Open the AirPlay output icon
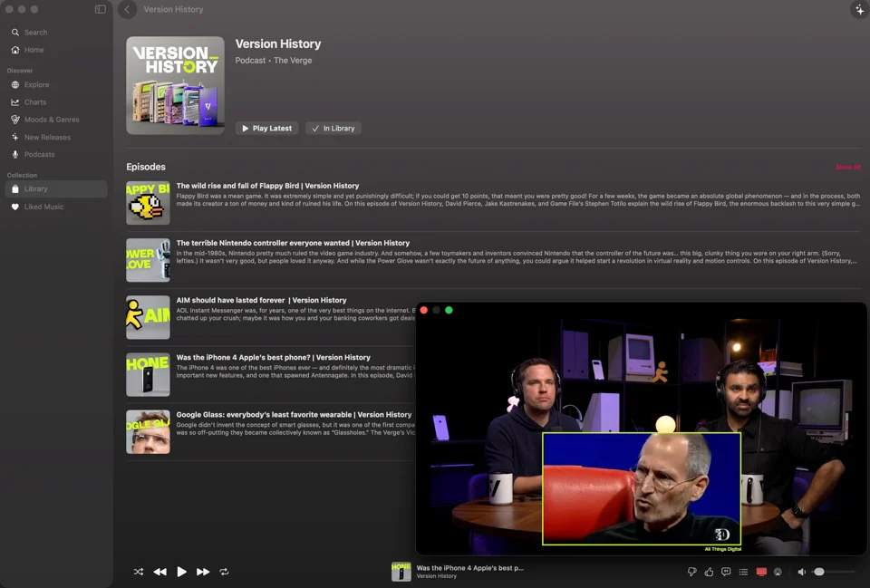The image size is (870, 588). (x=778, y=572)
